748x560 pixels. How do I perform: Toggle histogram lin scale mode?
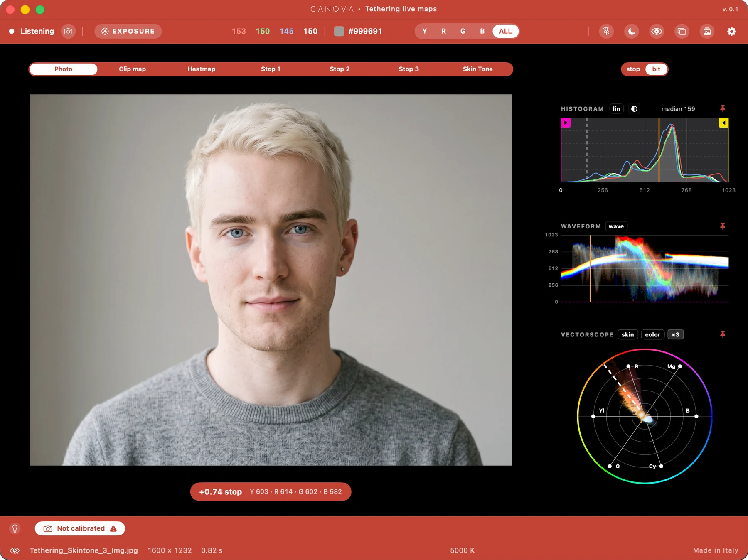coord(616,109)
